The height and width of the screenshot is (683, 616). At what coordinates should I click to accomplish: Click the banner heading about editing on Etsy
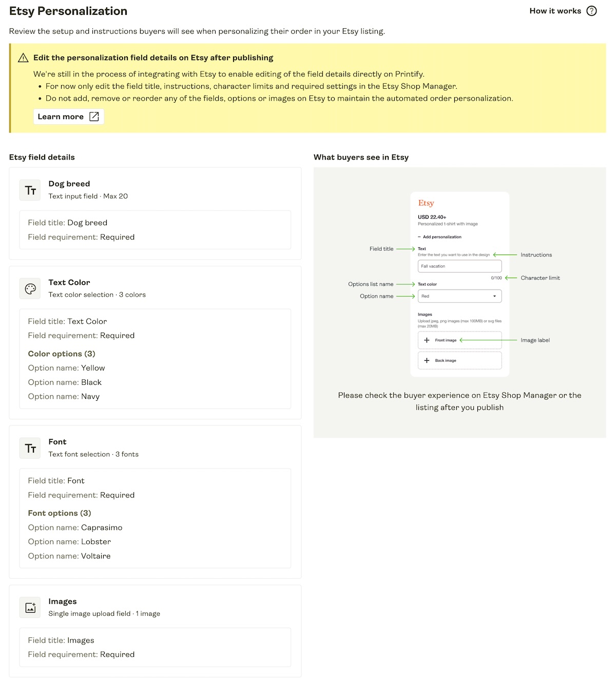point(153,58)
